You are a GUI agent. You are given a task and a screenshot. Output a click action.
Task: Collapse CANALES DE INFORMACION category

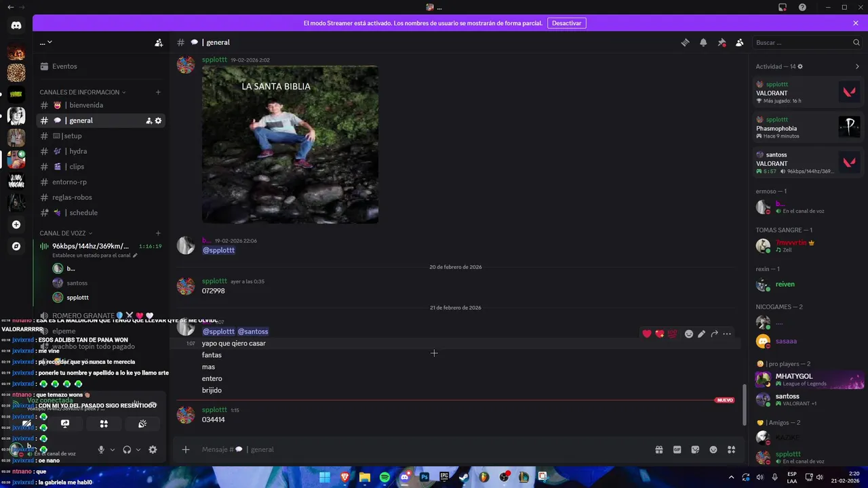pos(83,92)
